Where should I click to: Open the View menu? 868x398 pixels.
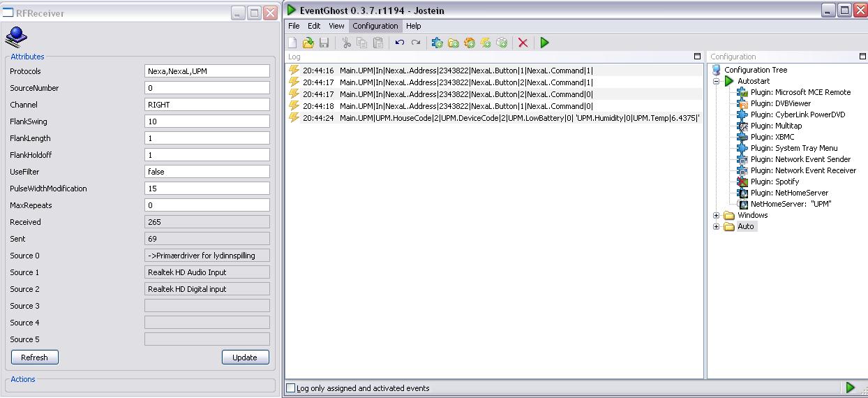click(336, 26)
